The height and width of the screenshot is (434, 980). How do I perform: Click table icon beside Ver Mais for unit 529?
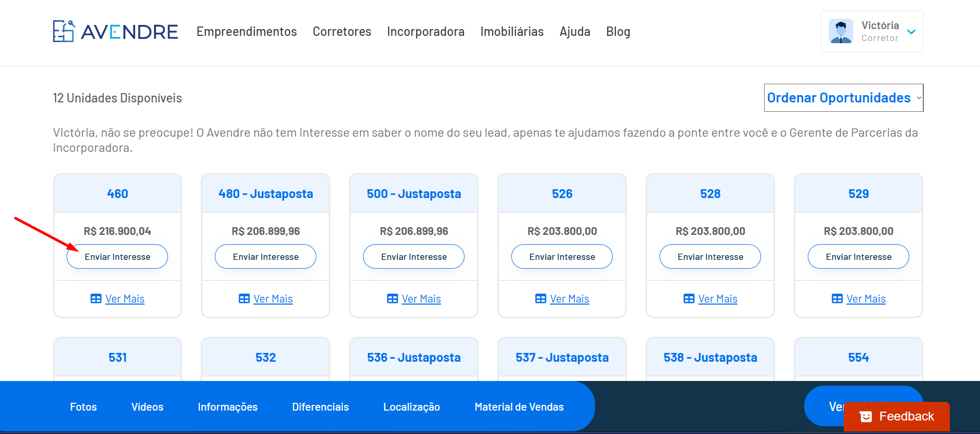click(x=837, y=299)
